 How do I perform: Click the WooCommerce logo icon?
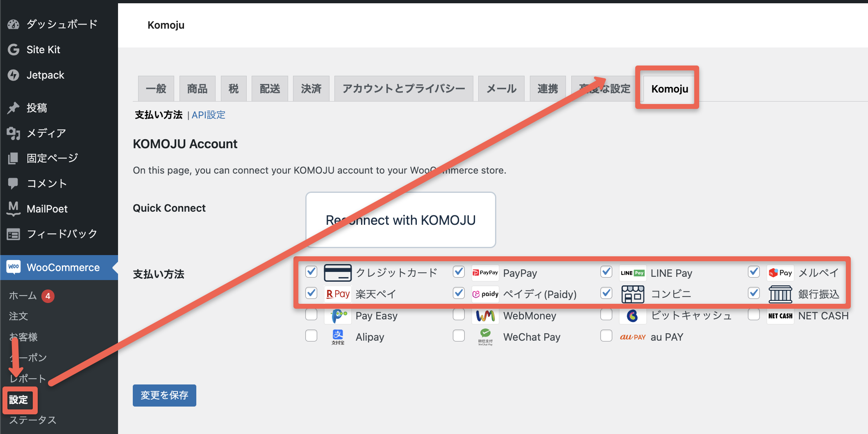click(14, 267)
